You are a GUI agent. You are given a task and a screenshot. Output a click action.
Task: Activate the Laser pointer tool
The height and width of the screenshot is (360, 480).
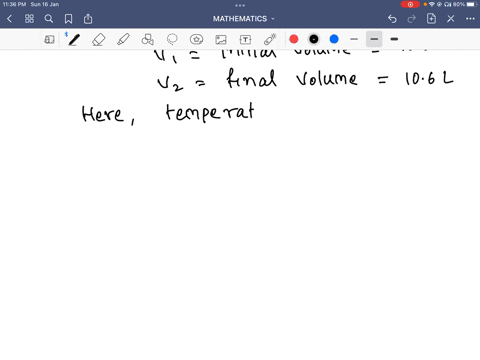(x=270, y=39)
